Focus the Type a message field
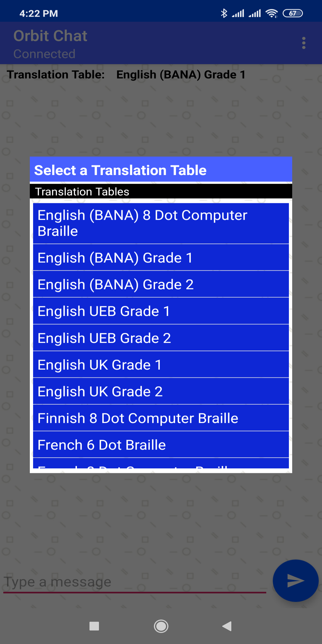This screenshot has height=644, width=322. 134,582
